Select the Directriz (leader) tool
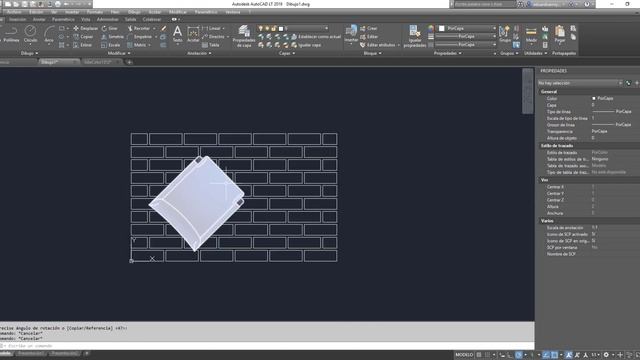The height and width of the screenshot is (360, 640). [x=213, y=37]
